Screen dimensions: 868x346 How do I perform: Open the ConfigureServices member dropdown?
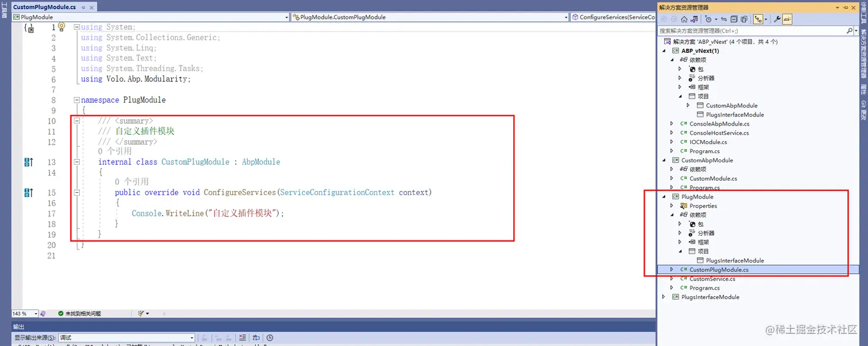(613, 17)
